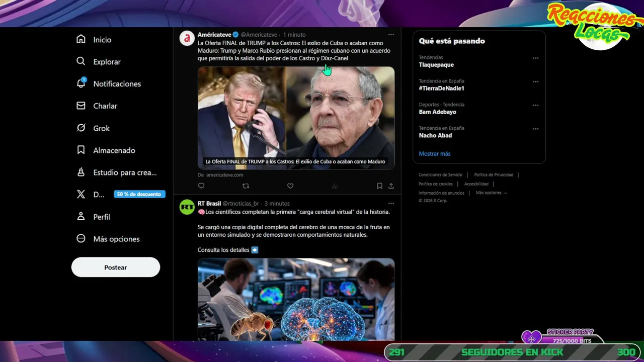
Task: Click the 50 % de descuento badge
Action: 139,194
